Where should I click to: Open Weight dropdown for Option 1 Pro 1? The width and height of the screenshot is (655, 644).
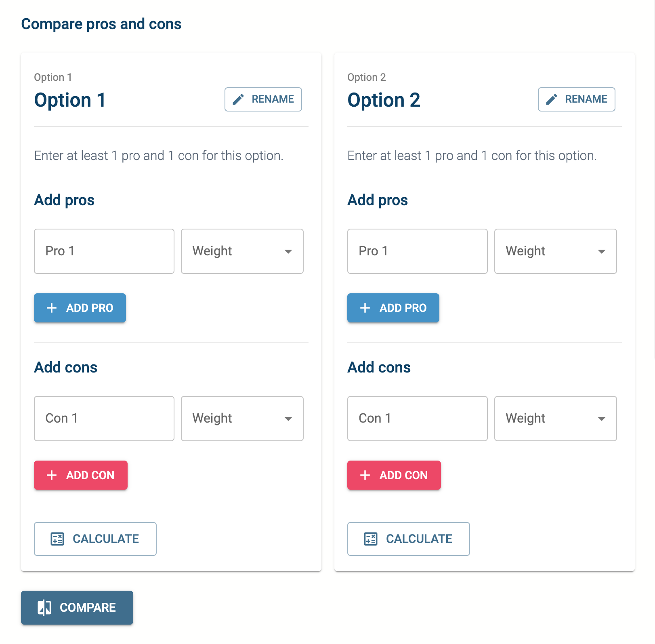242,251
